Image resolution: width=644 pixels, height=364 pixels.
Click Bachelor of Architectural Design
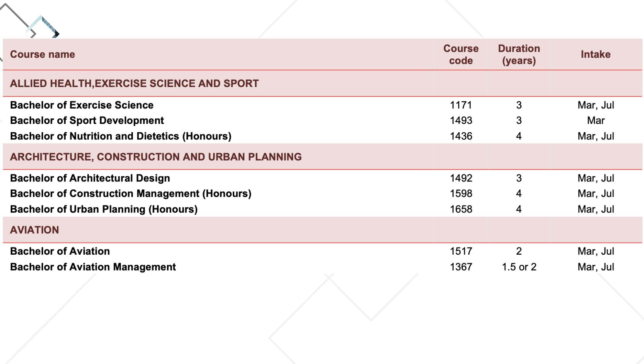coord(90,178)
